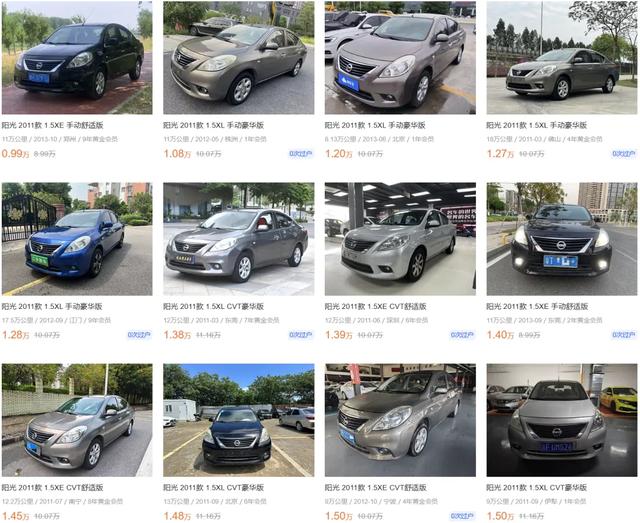Open the 阳光 2011款 1.5XE 手动舒适版 title at 0.99万
The height and width of the screenshot is (523, 640).
(53, 125)
